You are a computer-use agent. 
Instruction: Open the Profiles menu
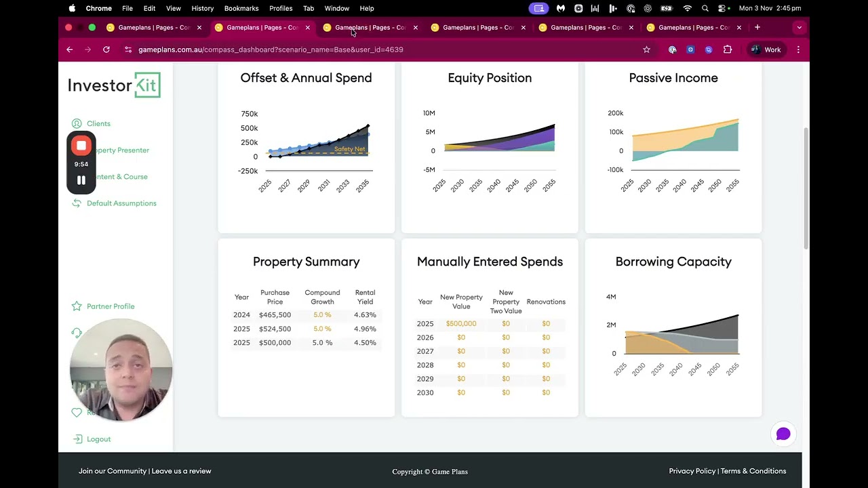pos(281,8)
